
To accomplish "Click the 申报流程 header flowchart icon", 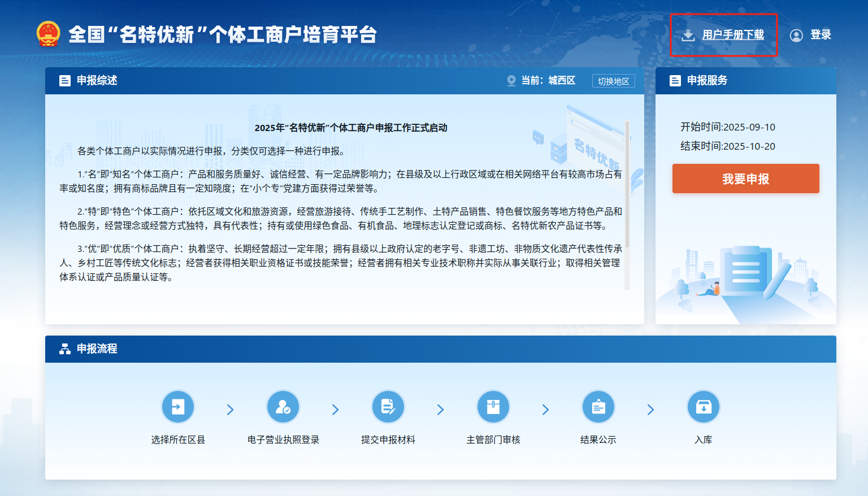I will coord(65,349).
